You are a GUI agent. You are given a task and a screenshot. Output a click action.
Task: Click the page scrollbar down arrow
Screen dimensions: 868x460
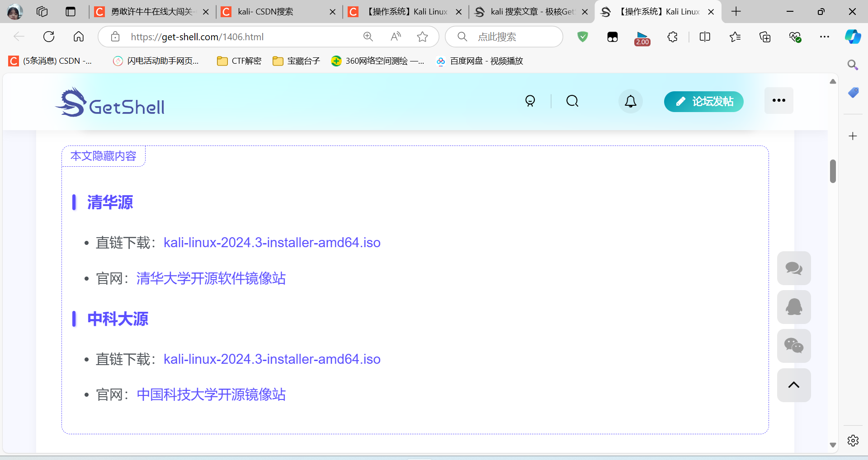point(833,445)
